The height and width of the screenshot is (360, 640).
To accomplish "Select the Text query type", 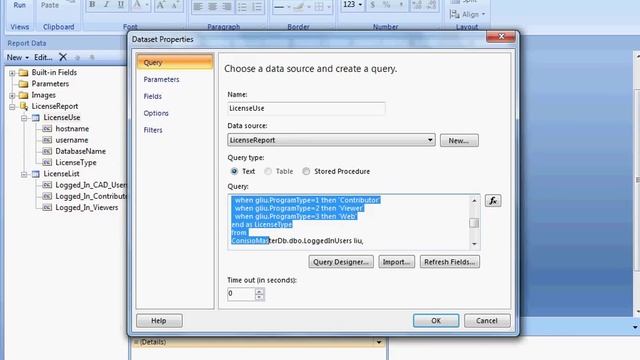I will (x=234, y=171).
